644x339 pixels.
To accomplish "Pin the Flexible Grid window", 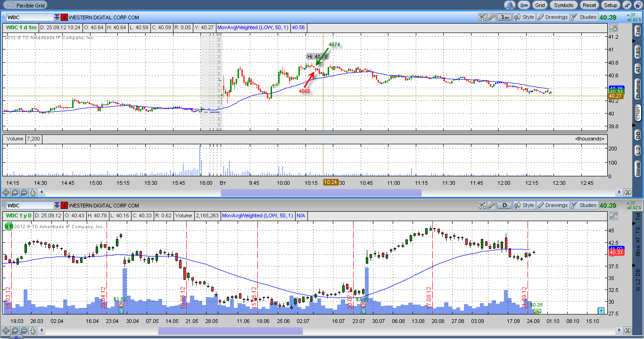I will tap(627, 5).
